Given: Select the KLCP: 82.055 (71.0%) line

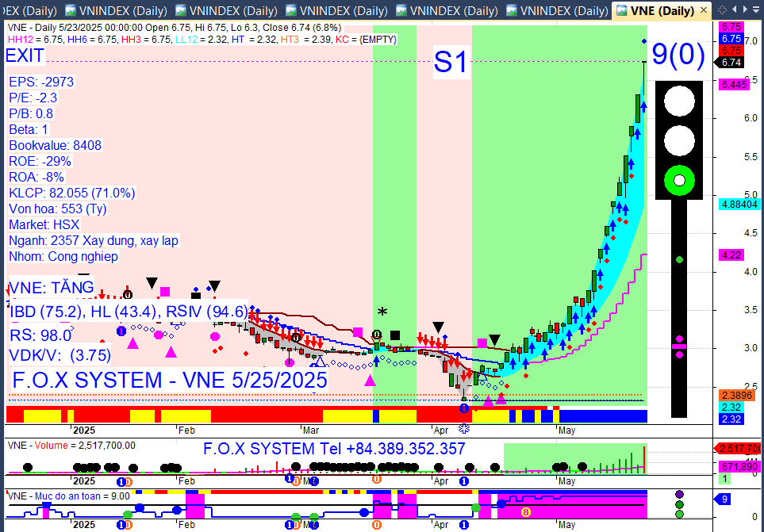Looking at the screenshot, I should tap(72, 193).
